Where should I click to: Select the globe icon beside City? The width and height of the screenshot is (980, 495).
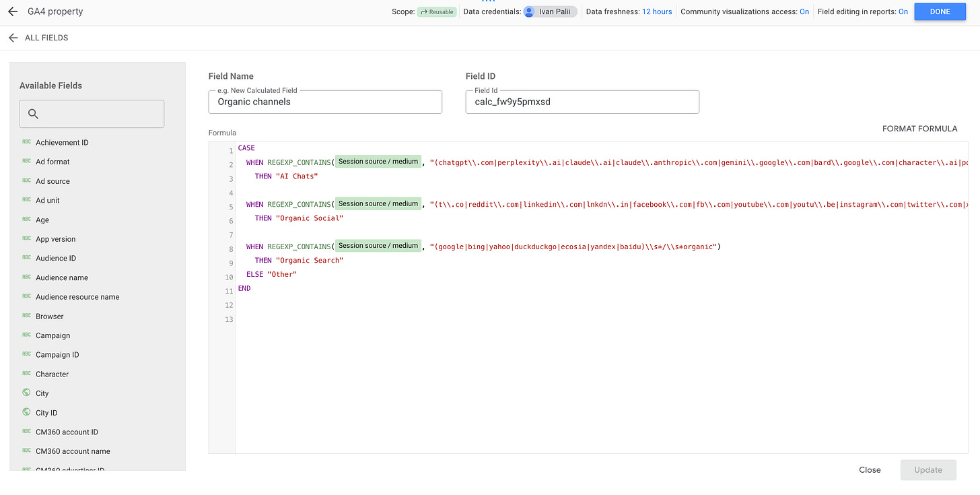[26, 393]
